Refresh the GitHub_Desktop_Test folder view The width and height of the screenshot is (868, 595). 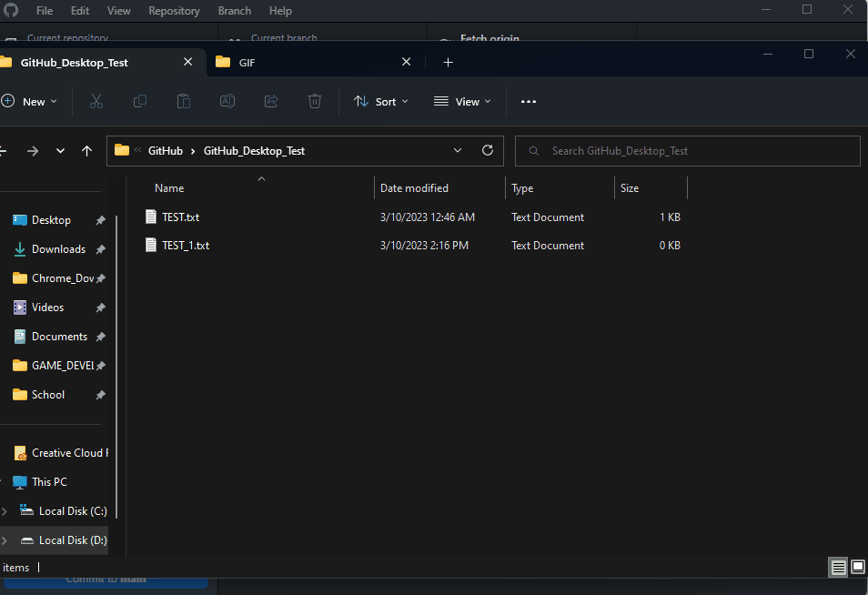click(488, 150)
